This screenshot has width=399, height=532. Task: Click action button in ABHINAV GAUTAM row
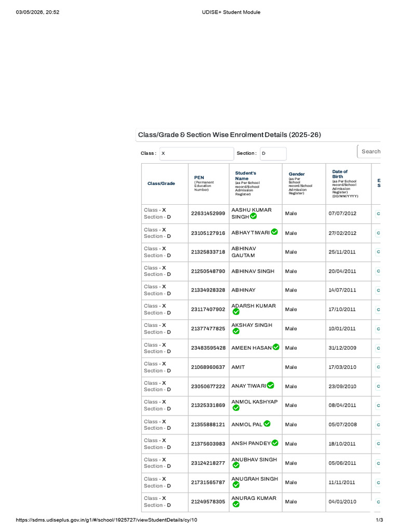tap(378, 252)
